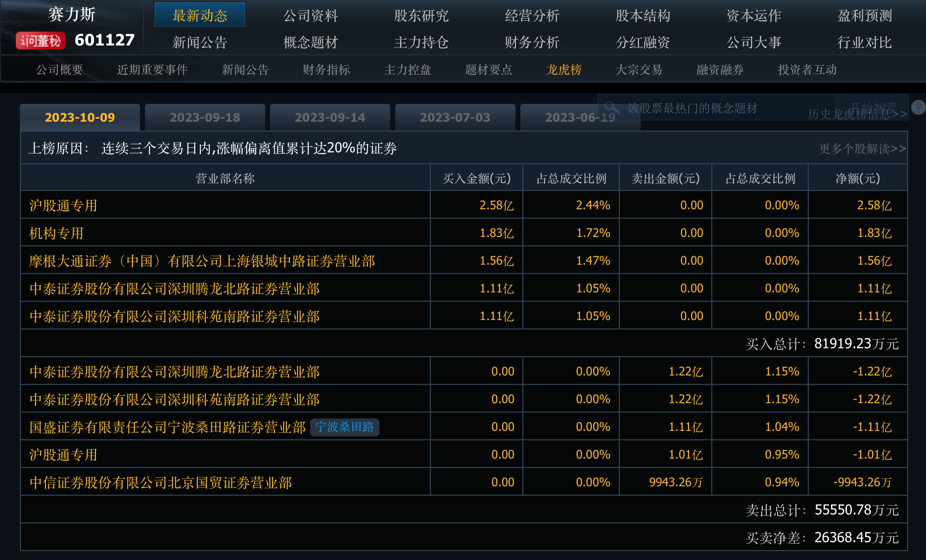The height and width of the screenshot is (560, 926).
Task: Click the stock name 赛力斯
Action: (x=72, y=14)
